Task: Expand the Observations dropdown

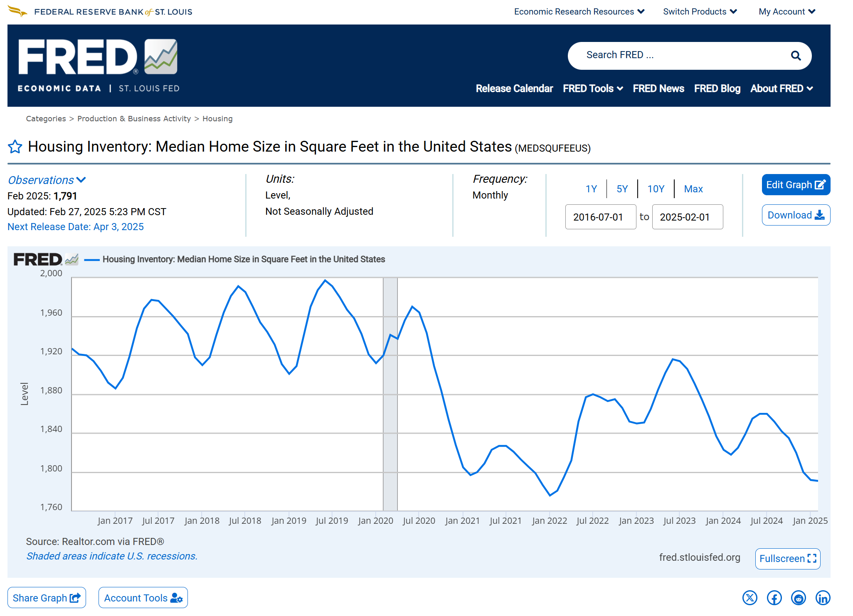Action: (x=47, y=180)
